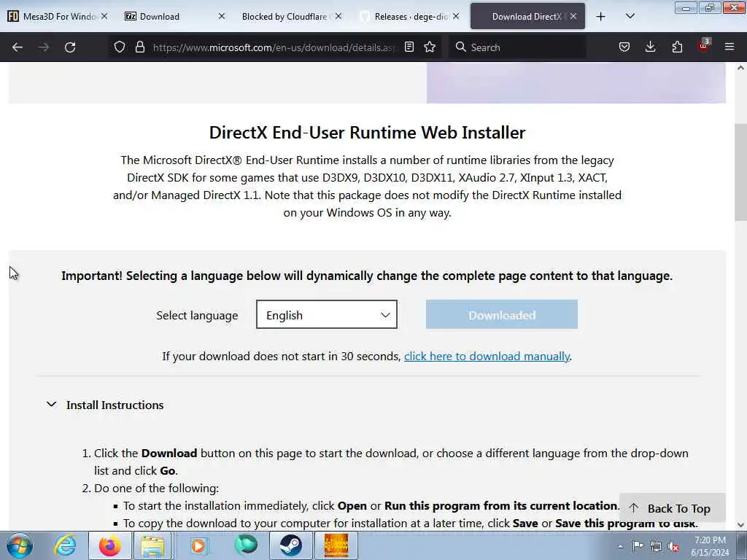Open Steam from the taskbar
The width and height of the screenshot is (747, 560).
pos(290,545)
